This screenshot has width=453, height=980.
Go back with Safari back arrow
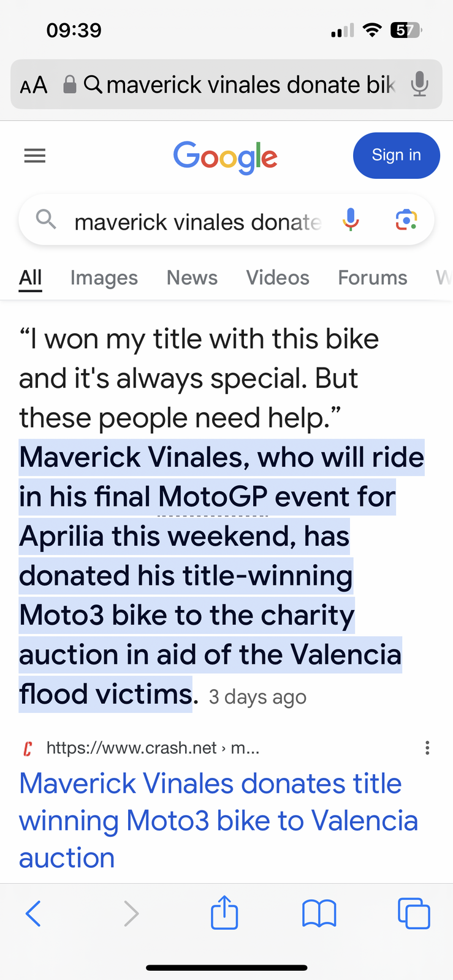pos(34,913)
